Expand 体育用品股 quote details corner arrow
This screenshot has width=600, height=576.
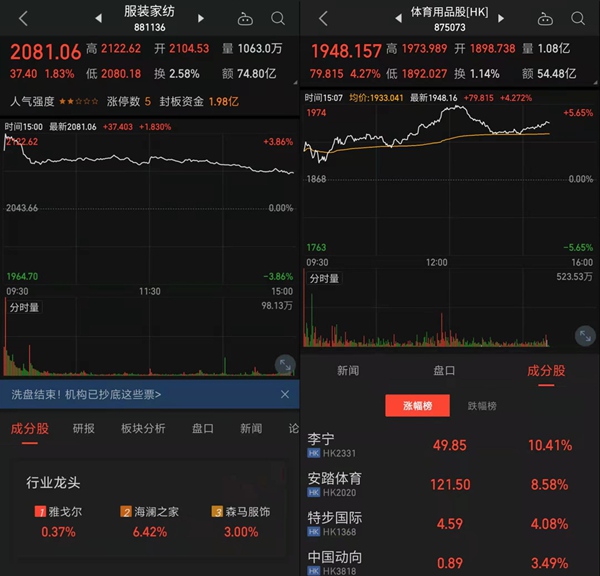595,82
